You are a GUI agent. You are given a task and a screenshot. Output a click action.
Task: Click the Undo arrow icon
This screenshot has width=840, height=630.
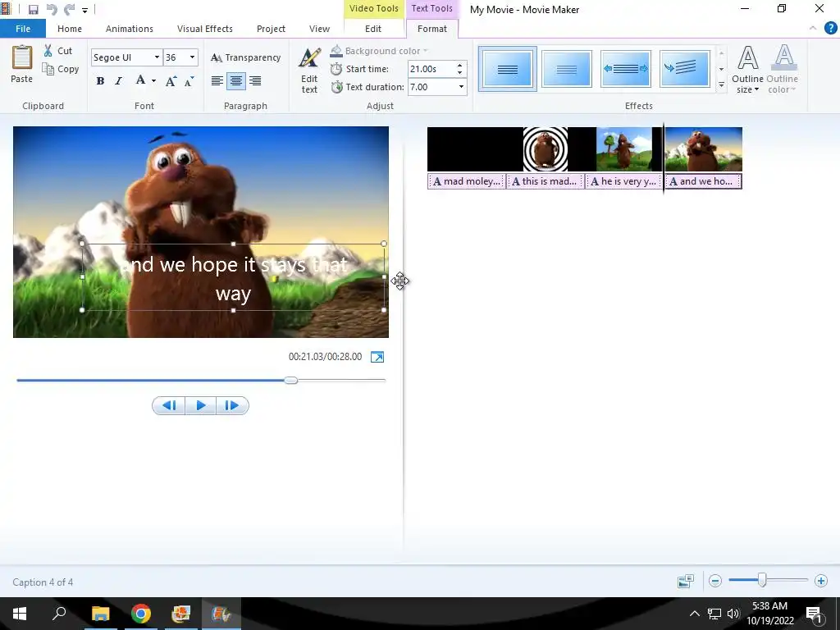[52, 10]
